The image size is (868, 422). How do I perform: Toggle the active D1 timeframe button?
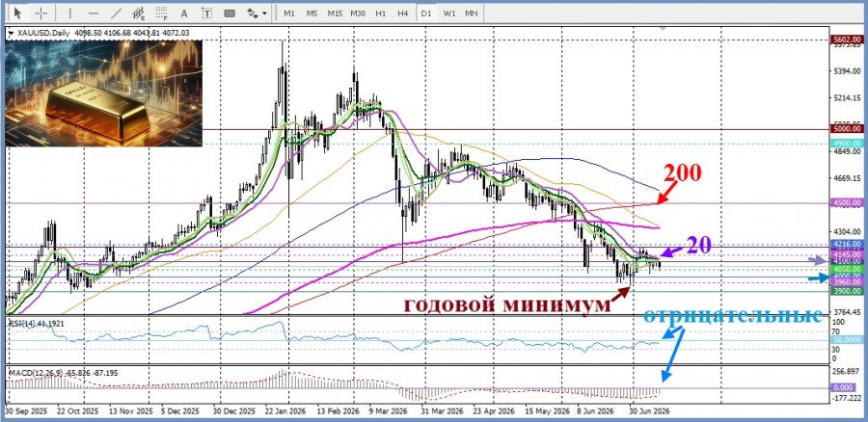point(425,13)
